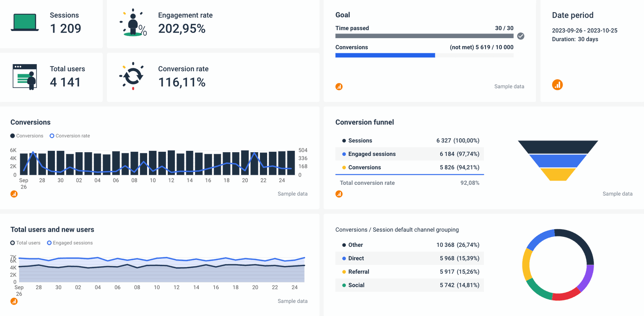Select the yellow funnel segment
Image resolution: width=644 pixels, height=316 pixels.
tap(557, 174)
